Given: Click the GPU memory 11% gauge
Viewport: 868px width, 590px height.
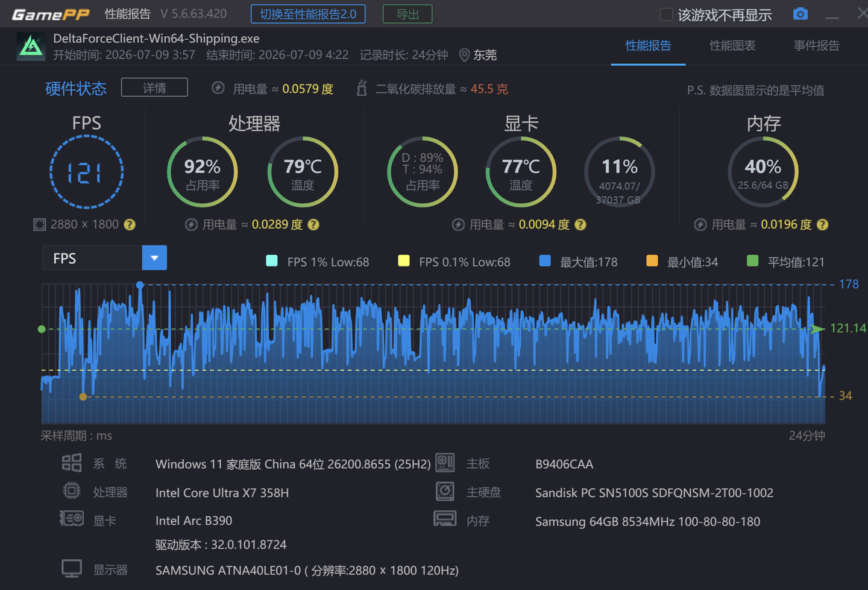Looking at the screenshot, I should point(619,173).
